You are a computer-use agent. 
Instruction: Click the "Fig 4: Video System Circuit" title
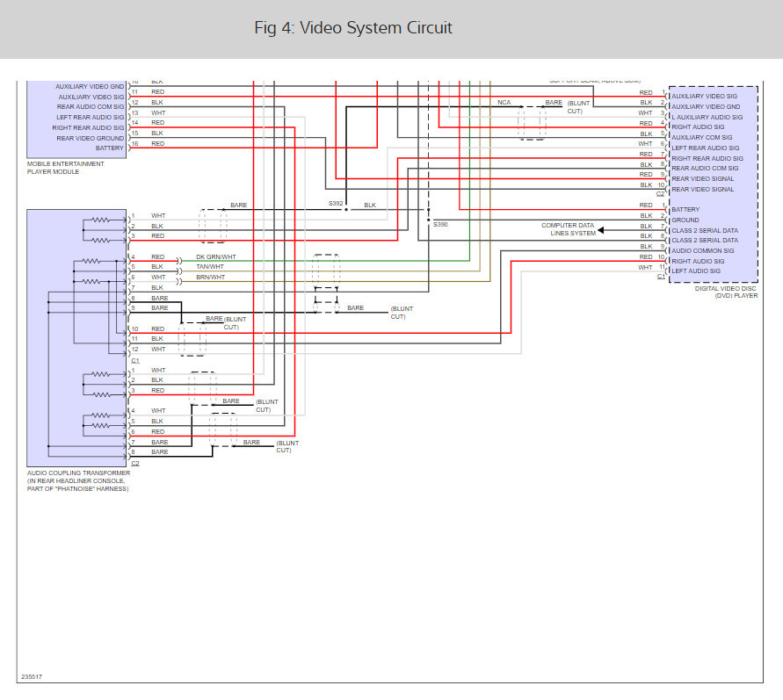point(353,27)
